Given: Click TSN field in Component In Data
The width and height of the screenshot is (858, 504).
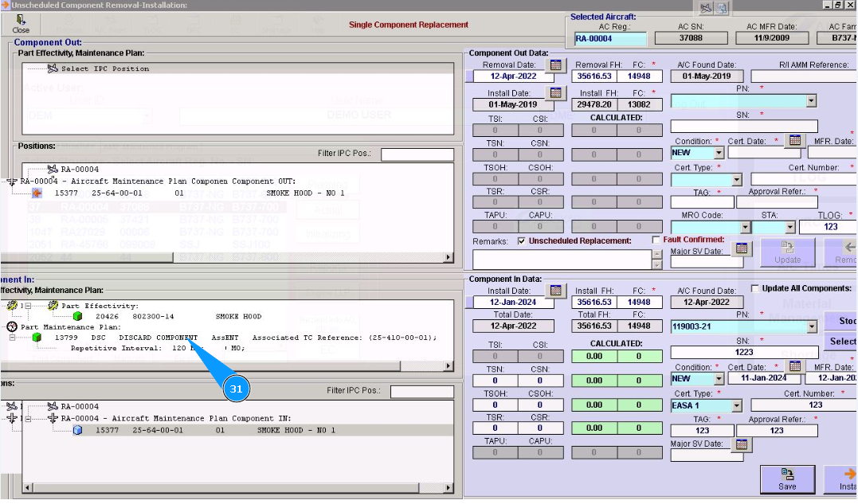Looking at the screenshot, I should [495, 380].
